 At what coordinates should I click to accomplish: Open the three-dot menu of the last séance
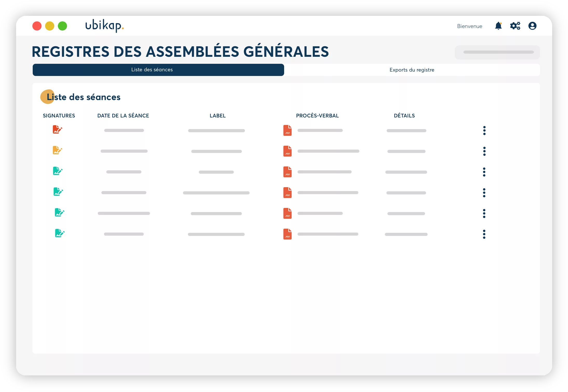484,234
